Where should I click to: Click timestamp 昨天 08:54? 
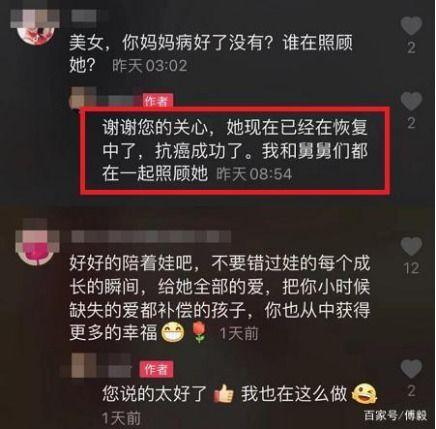click(254, 174)
